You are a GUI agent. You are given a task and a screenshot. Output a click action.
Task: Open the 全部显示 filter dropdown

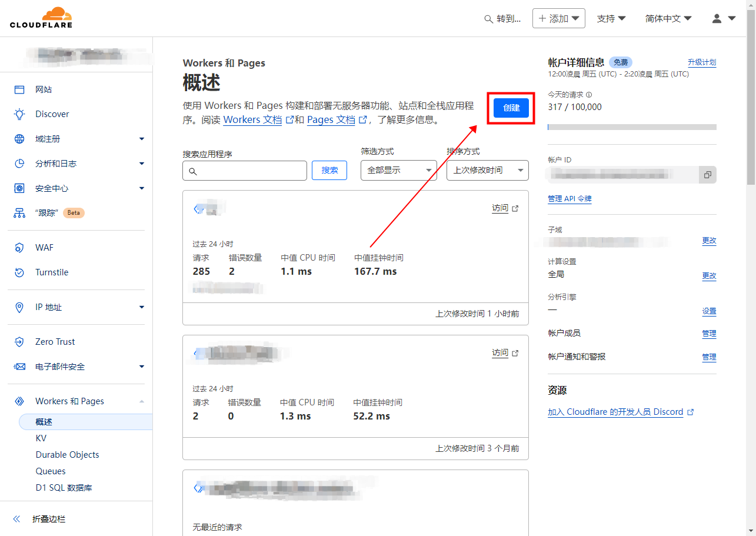coord(399,170)
